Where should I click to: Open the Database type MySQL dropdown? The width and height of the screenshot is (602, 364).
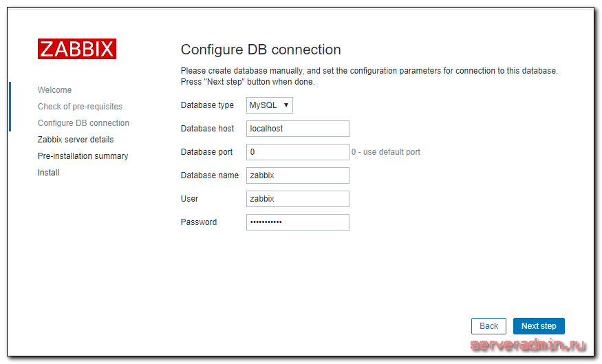pyautogui.click(x=270, y=105)
